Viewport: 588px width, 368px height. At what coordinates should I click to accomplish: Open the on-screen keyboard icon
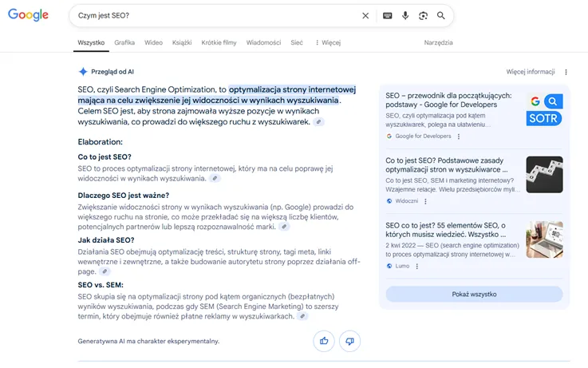pos(388,16)
